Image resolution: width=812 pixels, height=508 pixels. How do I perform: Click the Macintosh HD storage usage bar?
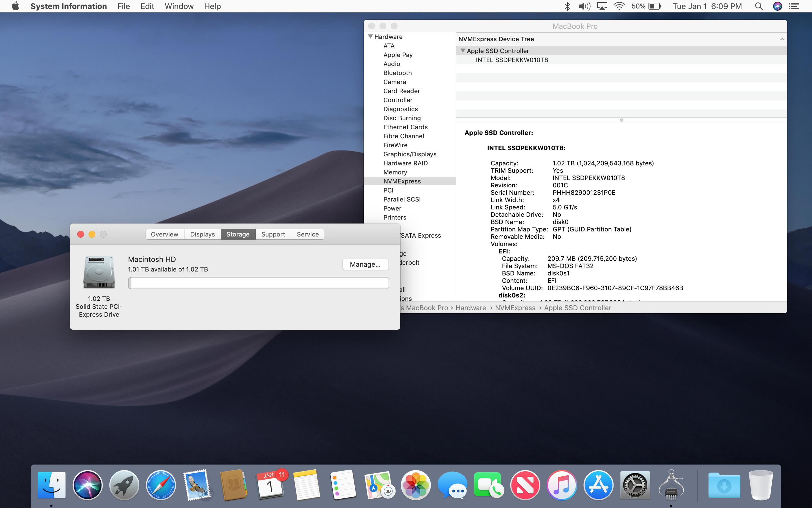pyautogui.click(x=258, y=283)
